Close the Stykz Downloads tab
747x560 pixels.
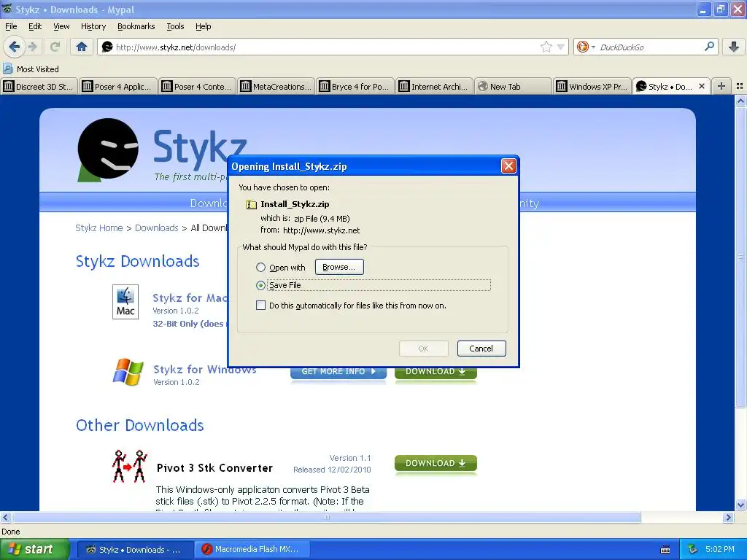[x=701, y=86]
